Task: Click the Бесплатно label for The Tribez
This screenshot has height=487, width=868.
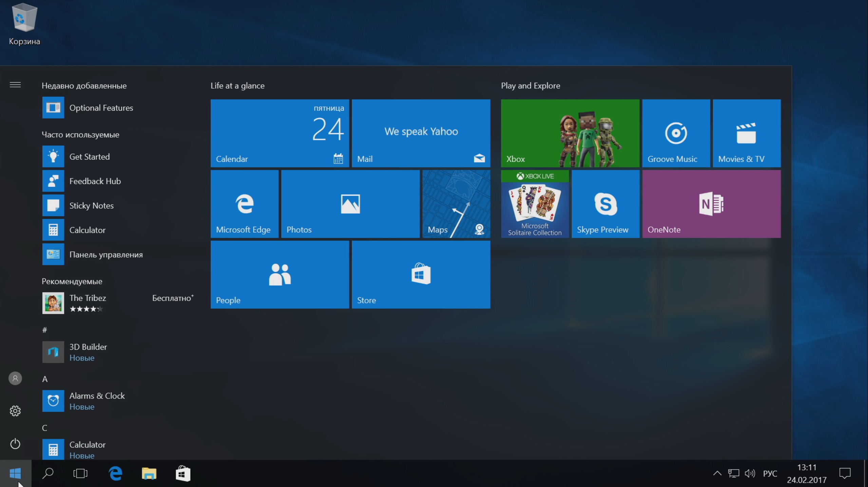Action: [x=172, y=298]
